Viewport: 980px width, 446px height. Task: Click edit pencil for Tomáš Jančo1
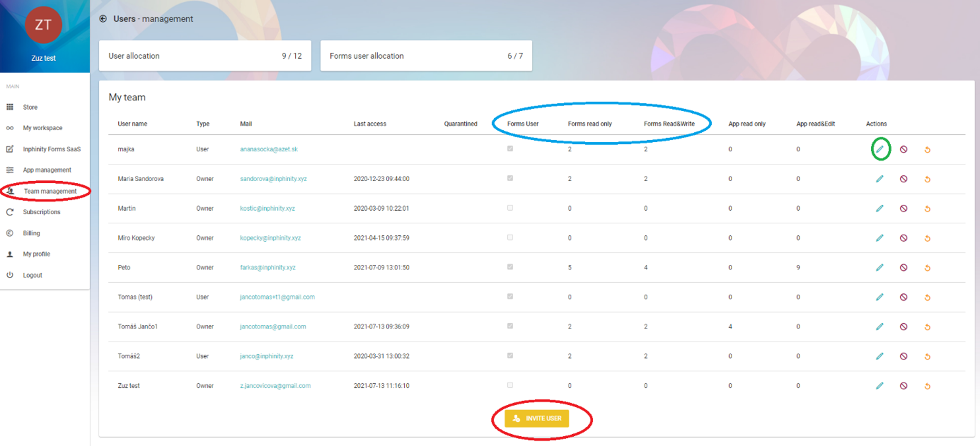(x=880, y=327)
